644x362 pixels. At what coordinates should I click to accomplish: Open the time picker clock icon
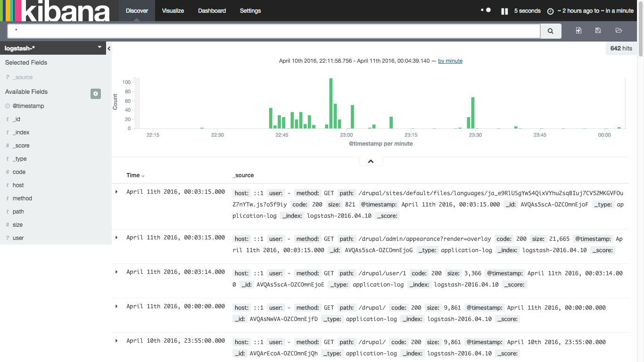(550, 11)
